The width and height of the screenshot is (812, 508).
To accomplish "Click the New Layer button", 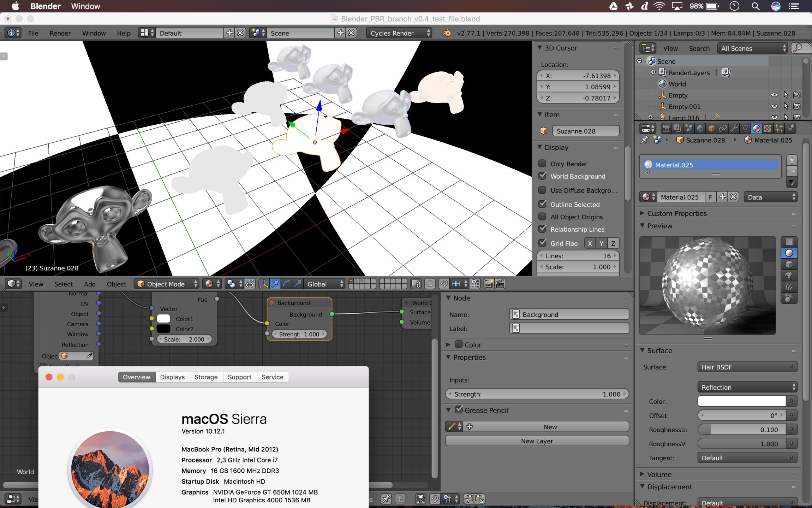I will pos(537,441).
